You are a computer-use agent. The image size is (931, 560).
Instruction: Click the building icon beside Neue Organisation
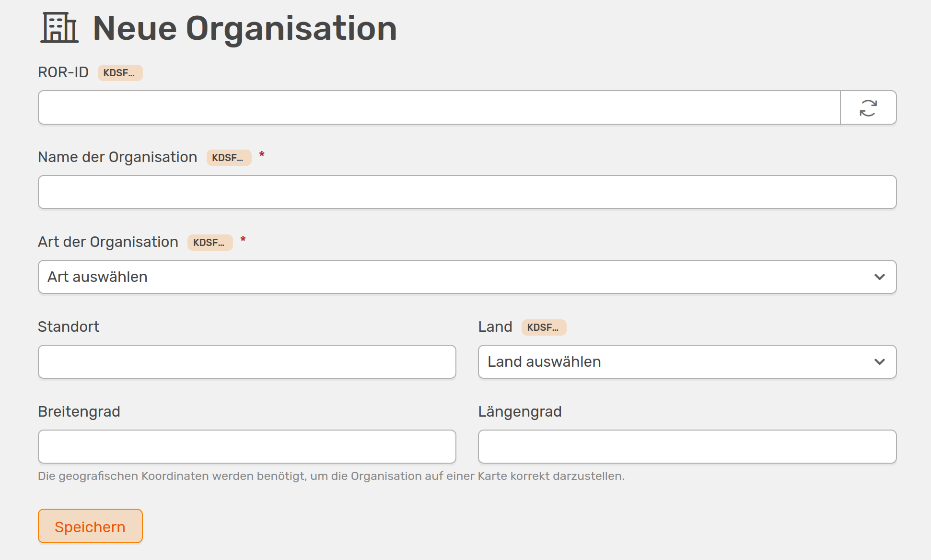point(59,28)
